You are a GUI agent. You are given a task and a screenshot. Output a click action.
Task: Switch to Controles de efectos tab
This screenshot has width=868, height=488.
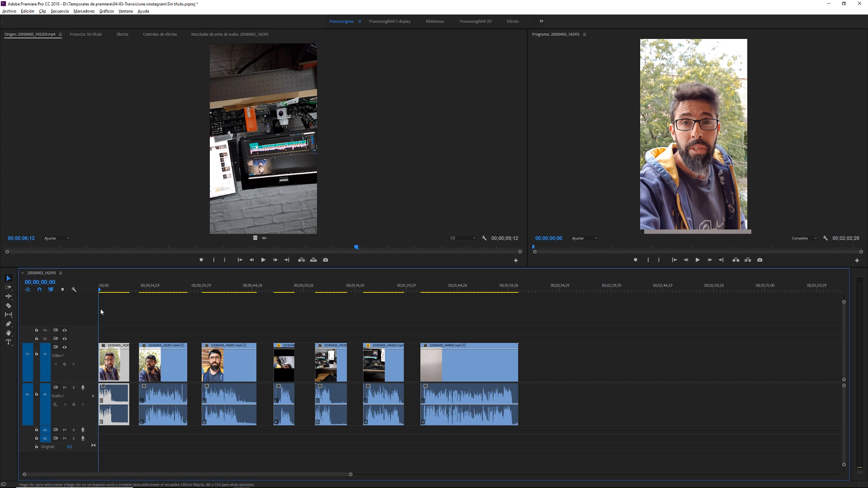pos(160,34)
